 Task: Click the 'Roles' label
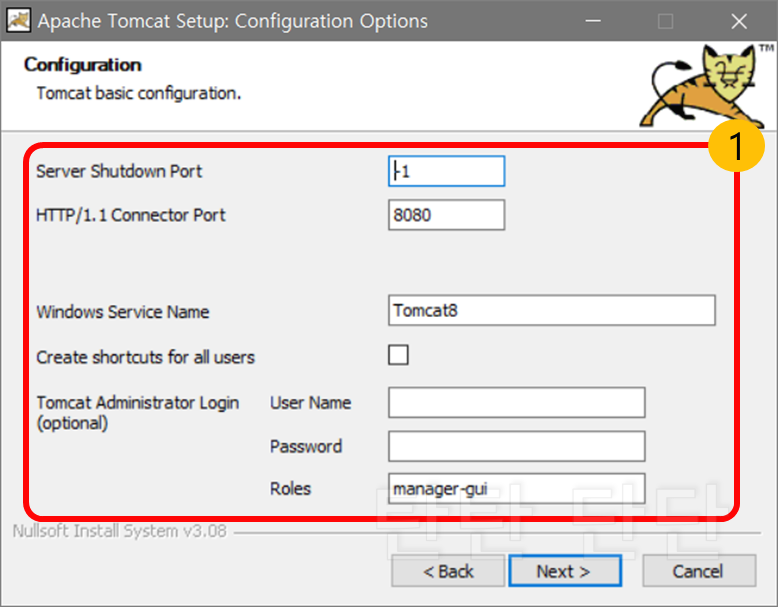(x=290, y=488)
